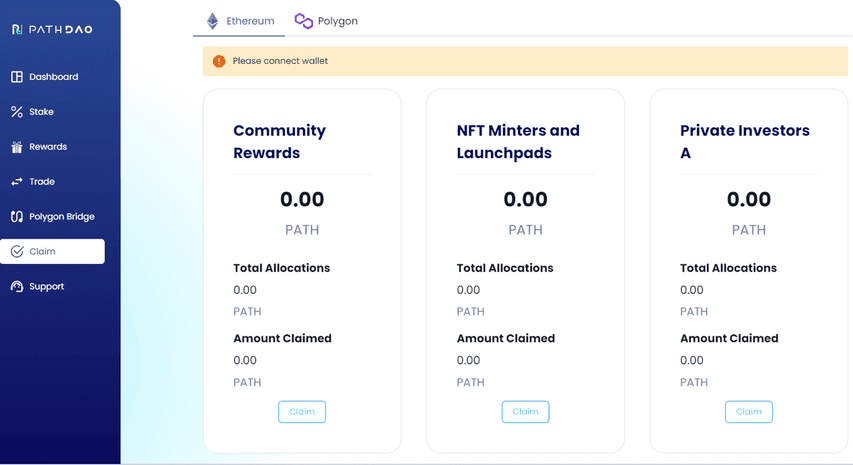This screenshot has width=853, height=465.
Task: Click the Ethereum diamond icon
Action: 213,21
